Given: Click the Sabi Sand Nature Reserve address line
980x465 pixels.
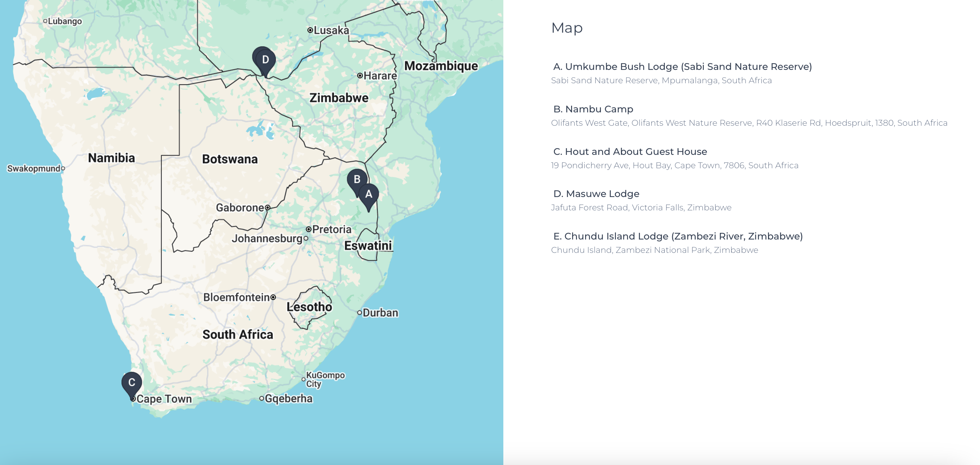Looking at the screenshot, I should coord(661,80).
